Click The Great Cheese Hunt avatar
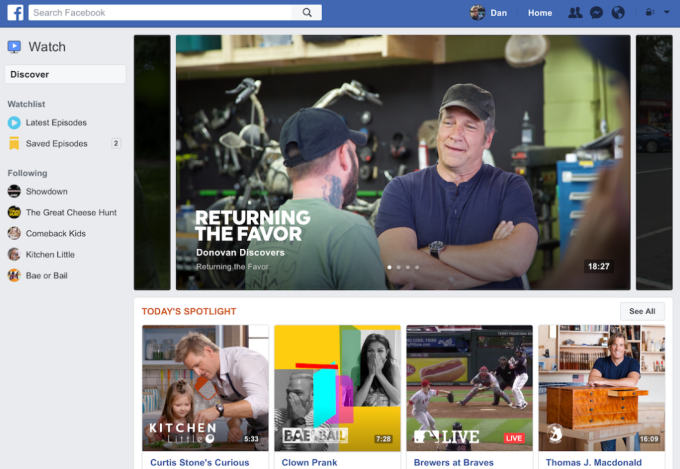680x469 pixels. (14, 212)
